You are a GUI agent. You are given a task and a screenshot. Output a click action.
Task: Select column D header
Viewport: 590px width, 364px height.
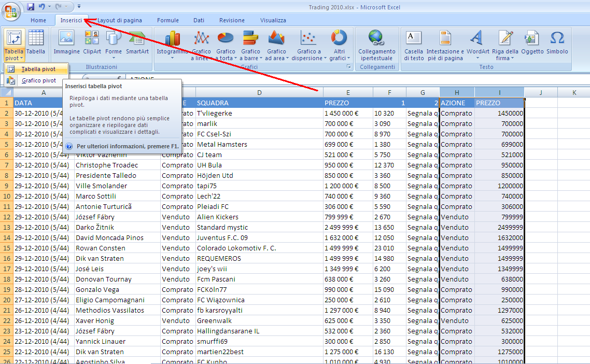point(259,92)
